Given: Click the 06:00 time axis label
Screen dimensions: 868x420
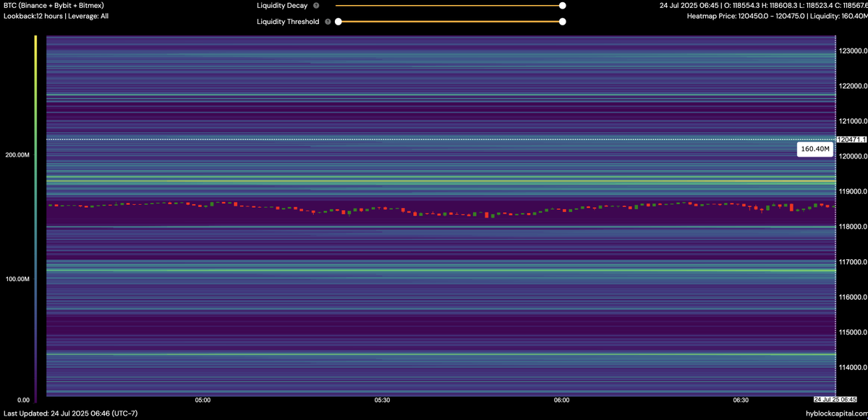Looking at the screenshot, I should (x=561, y=400).
